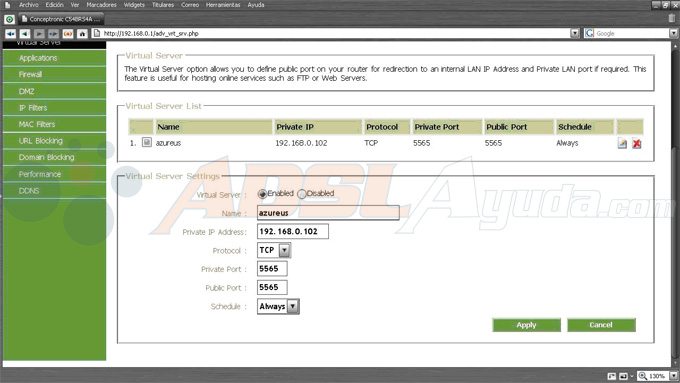Click the Opera menu document icon

tap(7, 5)
